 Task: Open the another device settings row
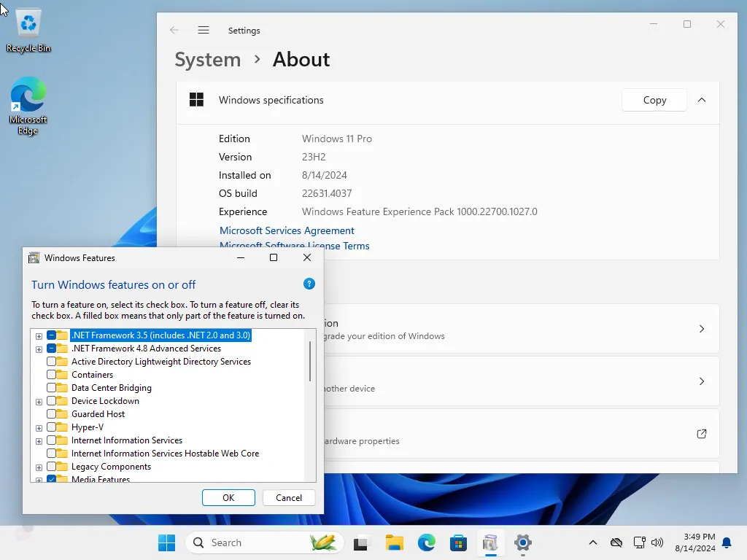coord(521,381)
